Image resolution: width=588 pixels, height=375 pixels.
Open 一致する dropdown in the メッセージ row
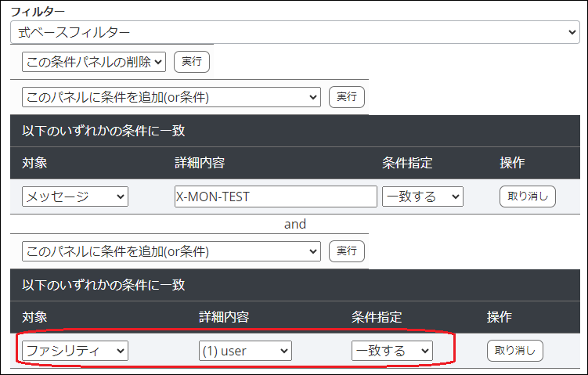pyautogui.click(x=422, y=197)
